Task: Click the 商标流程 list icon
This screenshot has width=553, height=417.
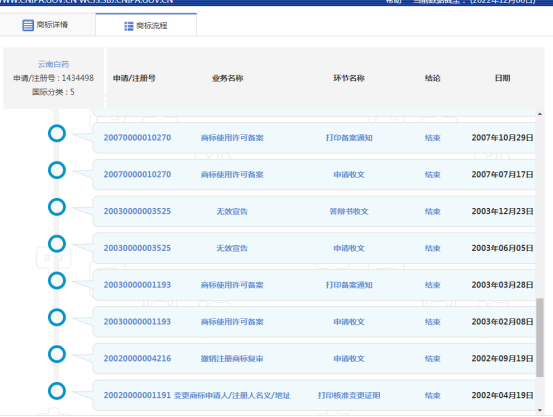Action: 129,26
